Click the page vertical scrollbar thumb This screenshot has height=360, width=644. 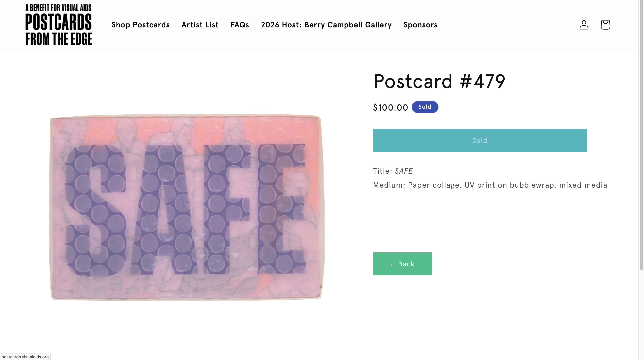click(x=641, y=135)
